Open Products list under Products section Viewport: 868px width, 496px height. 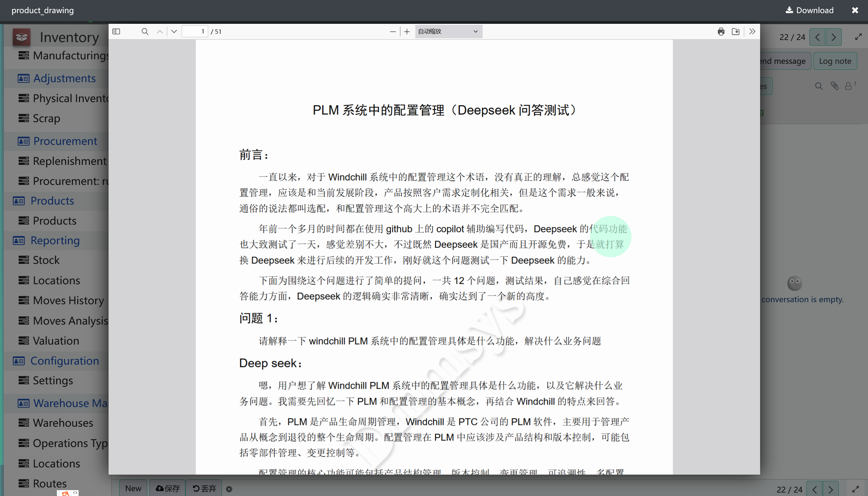tap(54, 221)
